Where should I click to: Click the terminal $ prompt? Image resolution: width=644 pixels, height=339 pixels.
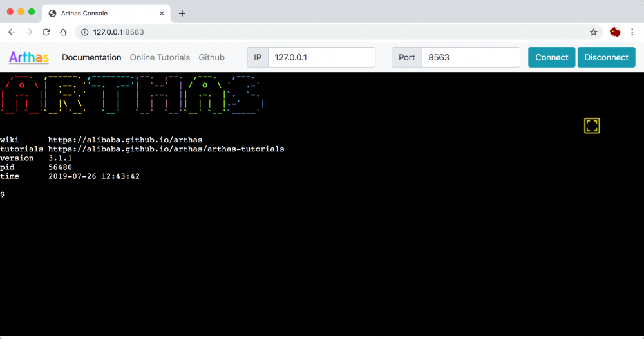click(x=3, y=194)
